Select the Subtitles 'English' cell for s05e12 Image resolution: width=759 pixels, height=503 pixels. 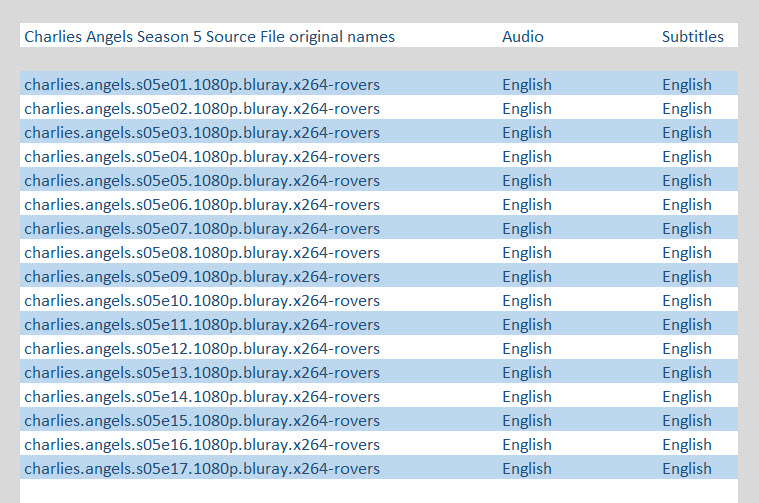click(687, 349)
